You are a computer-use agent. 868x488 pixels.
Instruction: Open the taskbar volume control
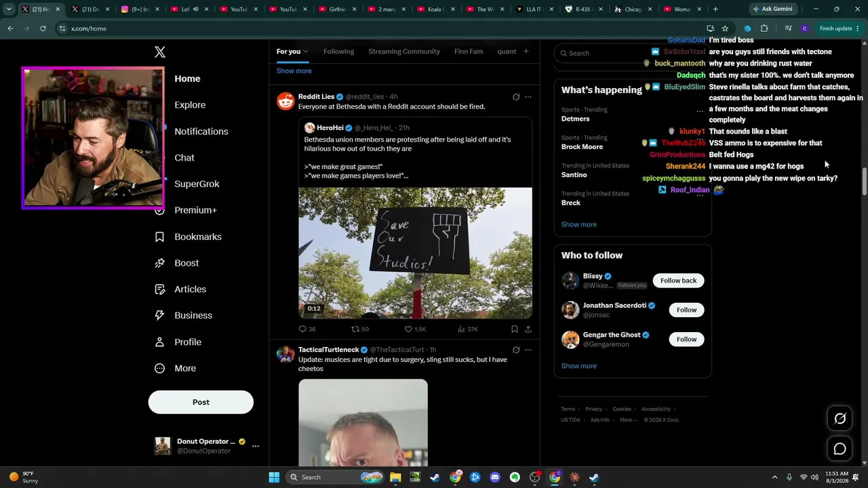814,477
